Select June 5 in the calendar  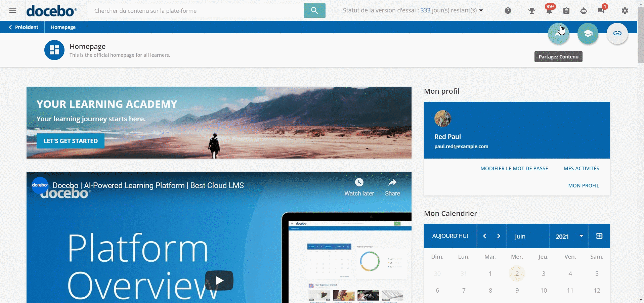(x=597, y=273)
